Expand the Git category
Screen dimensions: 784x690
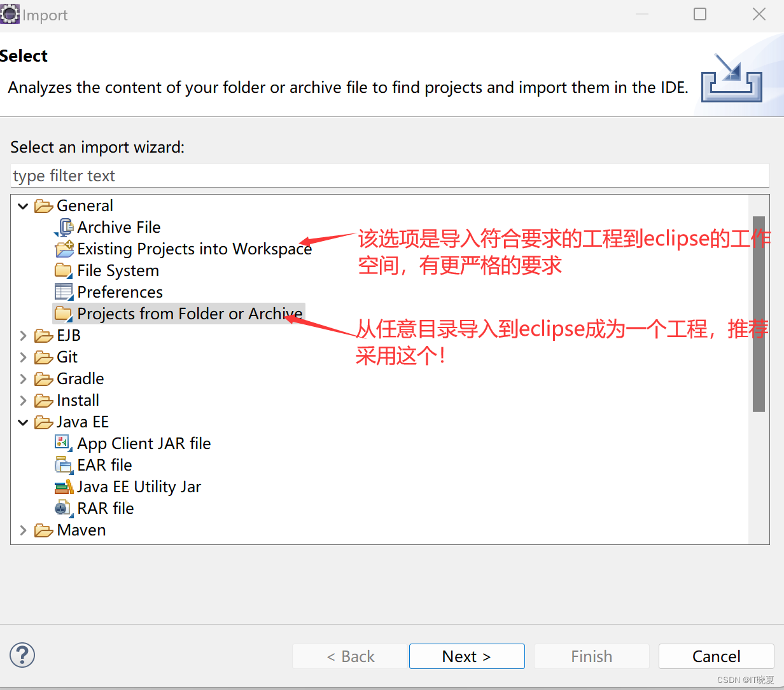pos(24,357)
